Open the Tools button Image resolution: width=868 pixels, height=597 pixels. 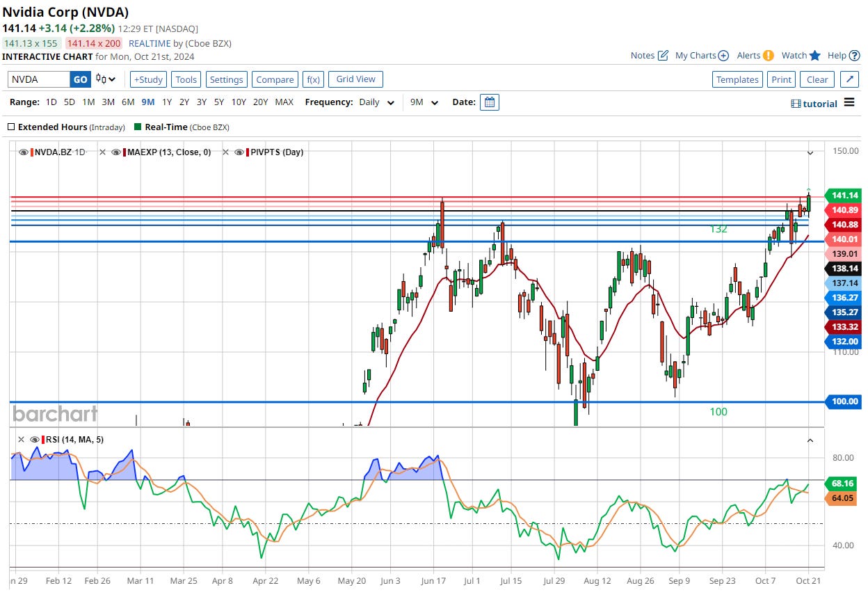click(x=186, y=79)
